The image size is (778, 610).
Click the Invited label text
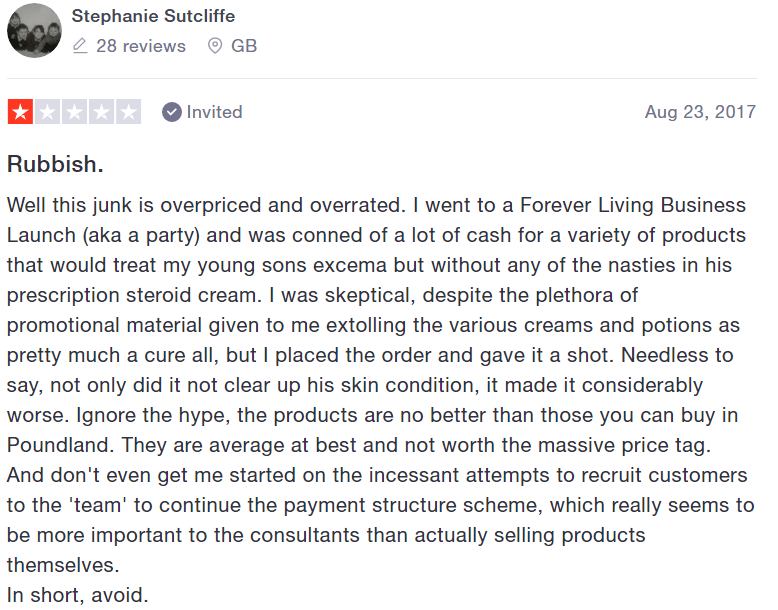click(214, 112)
